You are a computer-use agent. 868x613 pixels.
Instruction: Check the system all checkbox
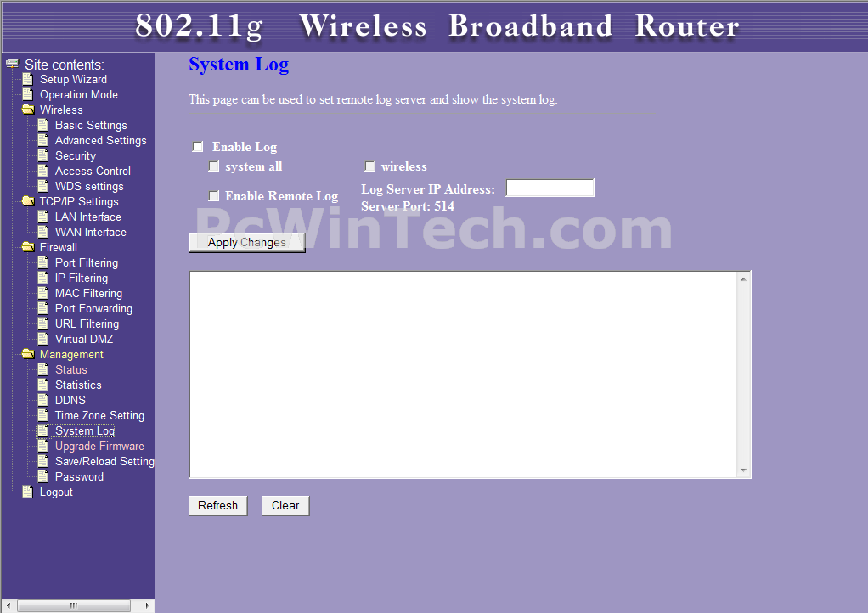214,166
